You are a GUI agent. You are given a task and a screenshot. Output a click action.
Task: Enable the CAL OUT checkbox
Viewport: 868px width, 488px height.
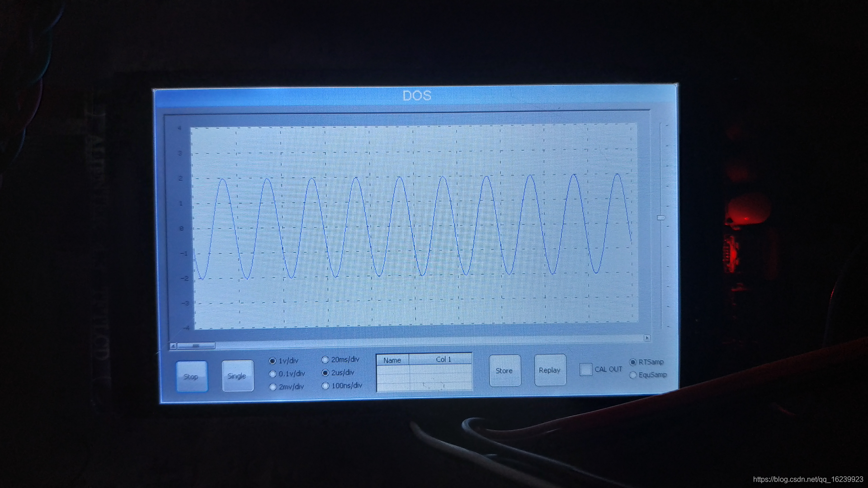(586, 369)
